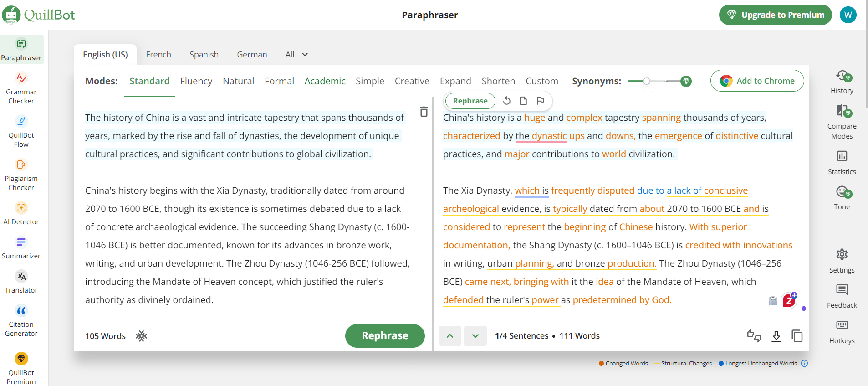The image size is (868, 386).
Task: Switch to the Spanish language tab
Action: [204, 55]
